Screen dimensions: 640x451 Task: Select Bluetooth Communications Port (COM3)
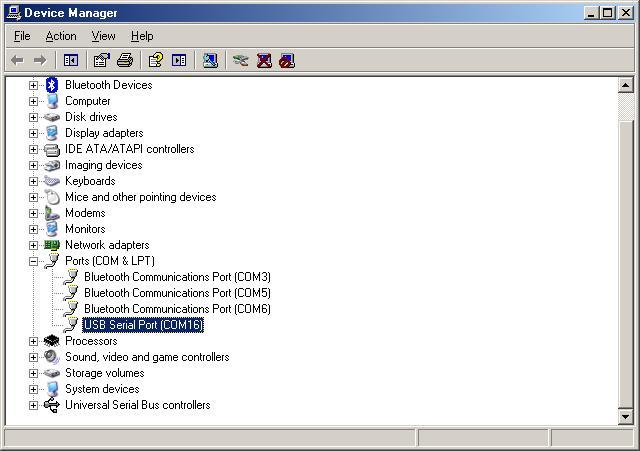[177, 277]
